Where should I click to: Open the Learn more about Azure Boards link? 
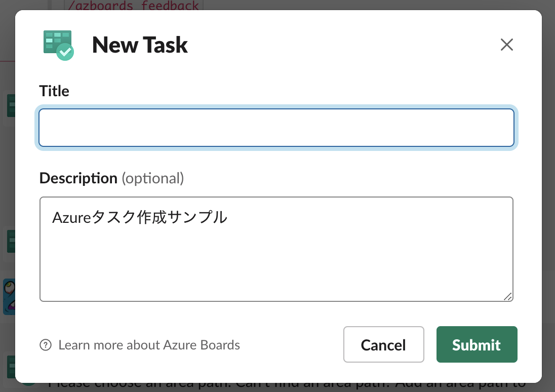click(149, 345)
